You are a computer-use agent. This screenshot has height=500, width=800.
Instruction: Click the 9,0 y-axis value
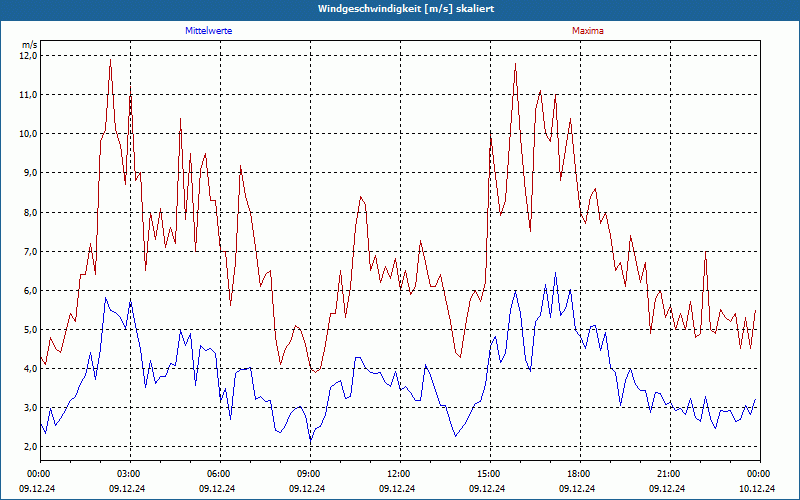click(31, 173)
